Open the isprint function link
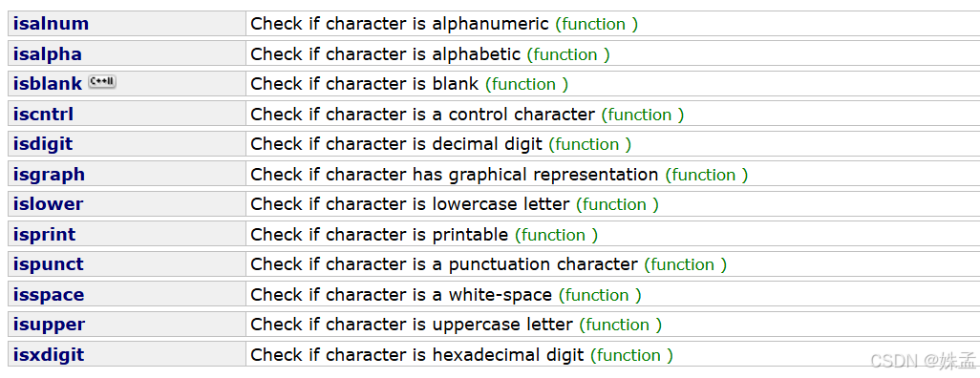Image resolution: width=980 pixels, height=378 pixels. 44,234
